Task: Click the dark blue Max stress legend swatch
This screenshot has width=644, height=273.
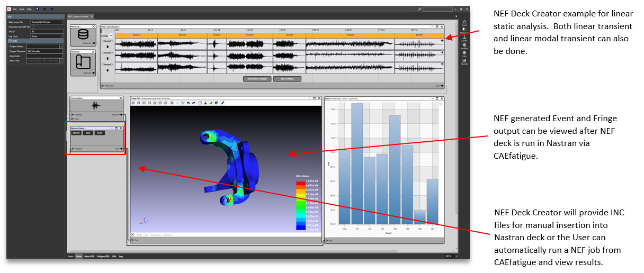Action: point(301,228)
